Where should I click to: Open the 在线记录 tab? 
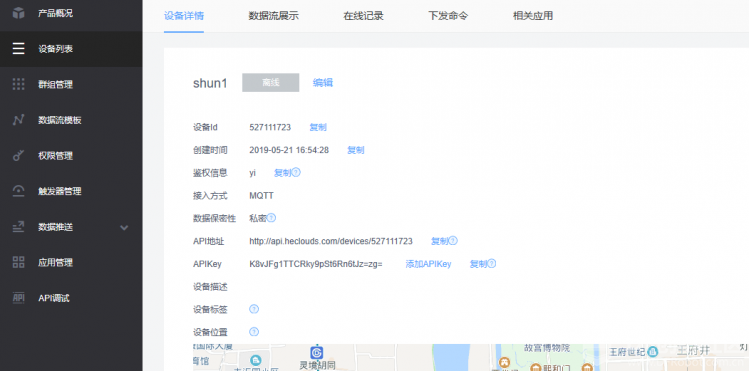[x=364, y=16]
